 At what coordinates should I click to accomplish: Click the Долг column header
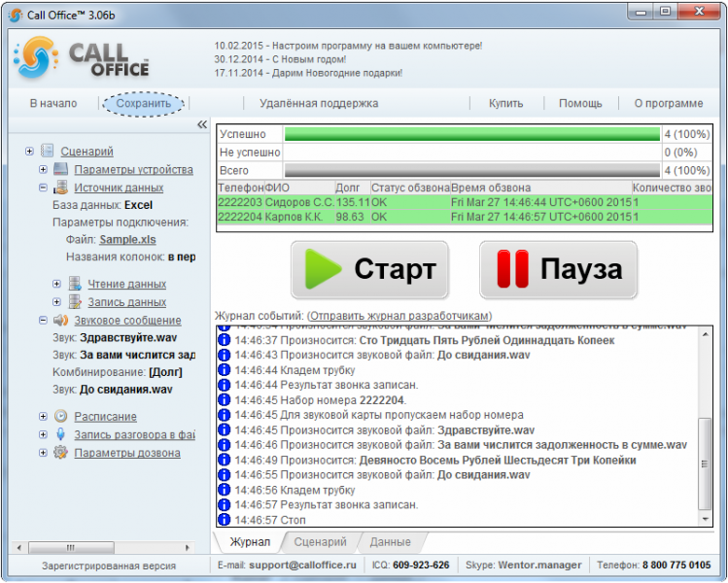(x=353, y=188)
